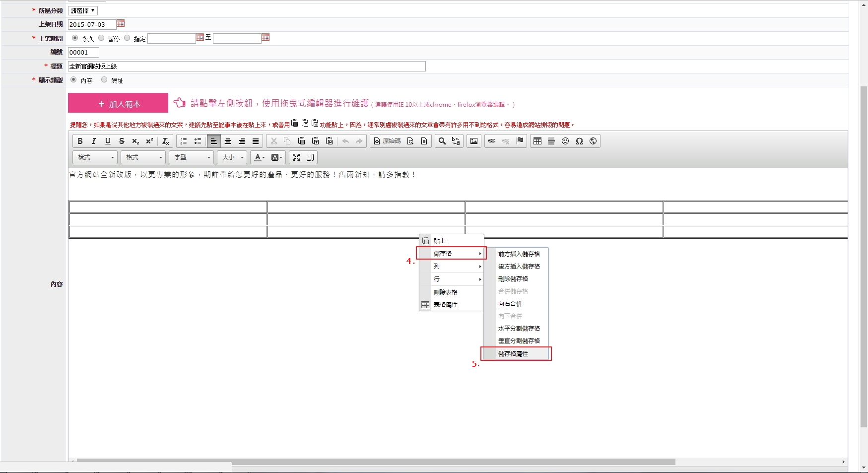Open the 字型 font dropdown

pos(192,157)
